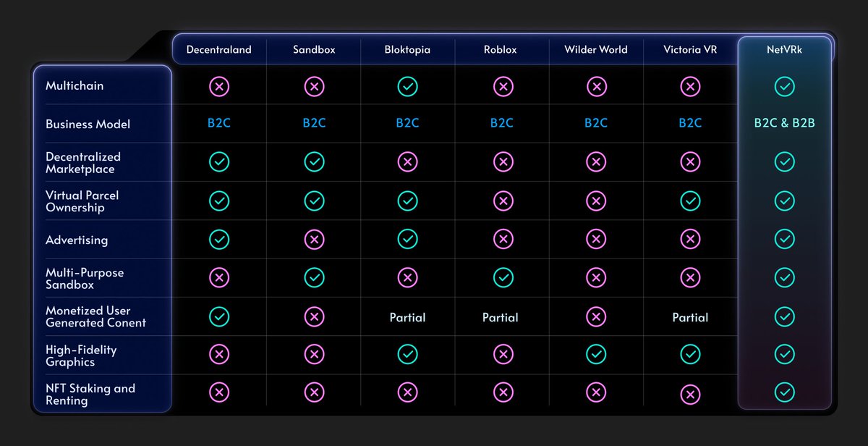Click Decentralized Marketplace cross for Bloktopia

click(x=407, y=161)
